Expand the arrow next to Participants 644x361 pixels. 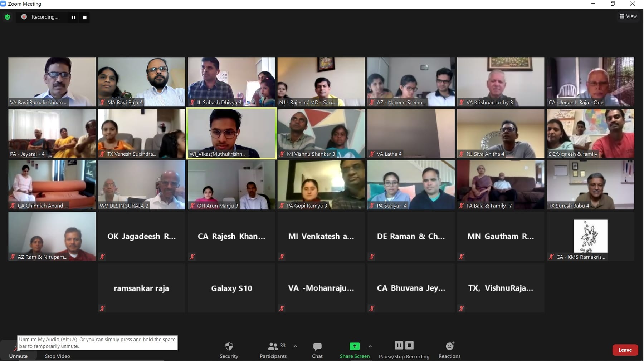pos(295,346)
